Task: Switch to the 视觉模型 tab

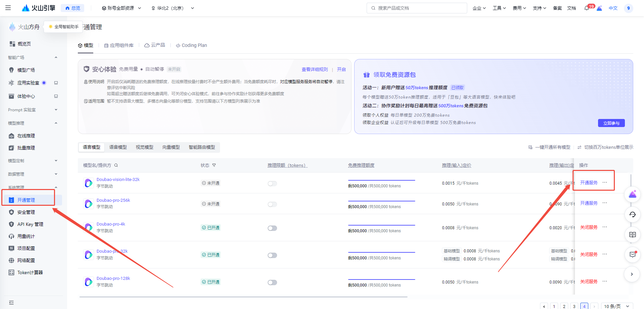Action: (x=144, y=147)
